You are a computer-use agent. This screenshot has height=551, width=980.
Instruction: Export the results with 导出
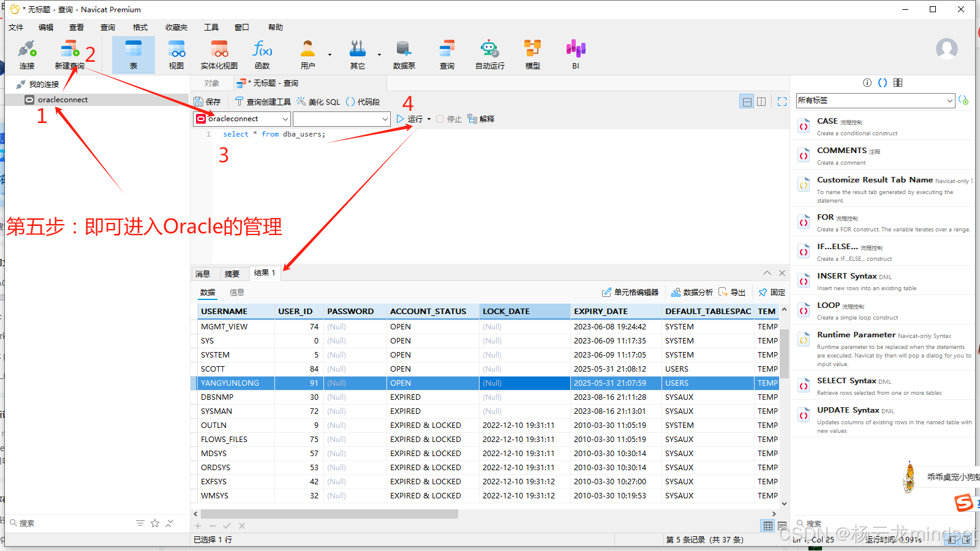732,293
